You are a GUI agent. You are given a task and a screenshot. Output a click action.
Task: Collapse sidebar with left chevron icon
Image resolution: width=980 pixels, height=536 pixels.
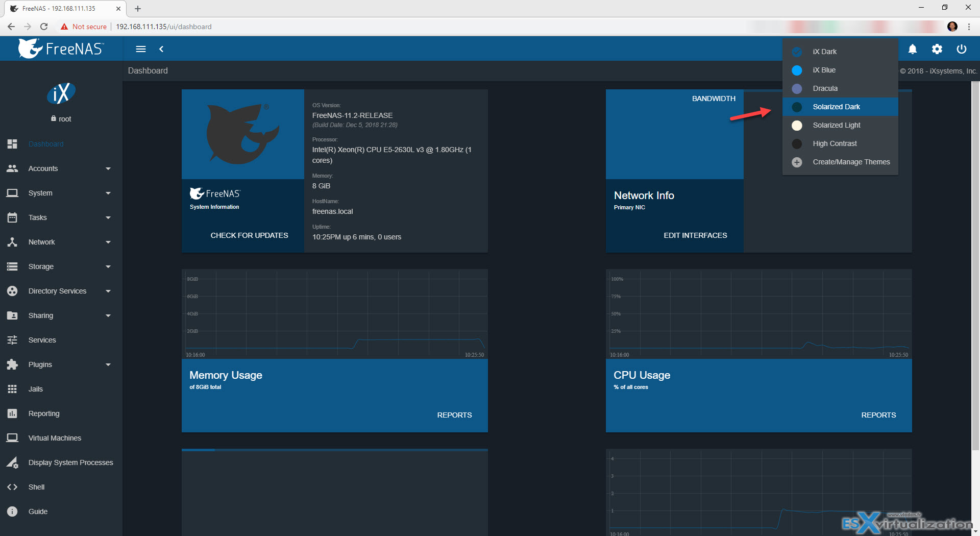pos(161,49)
